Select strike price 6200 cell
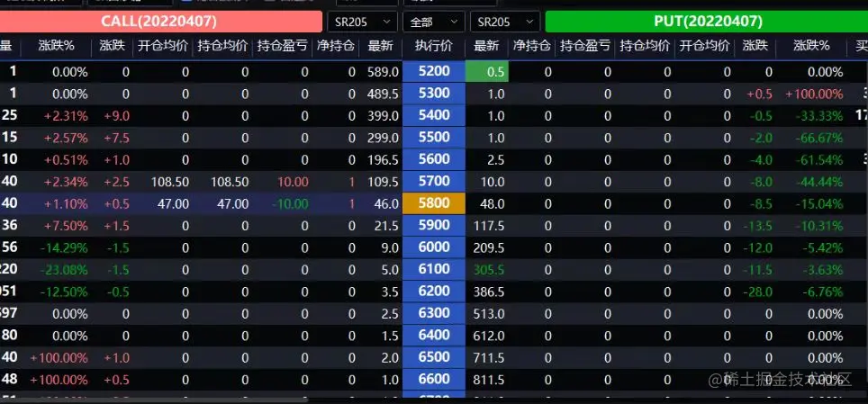The image size is (868, 404). (x=434, y=292)
